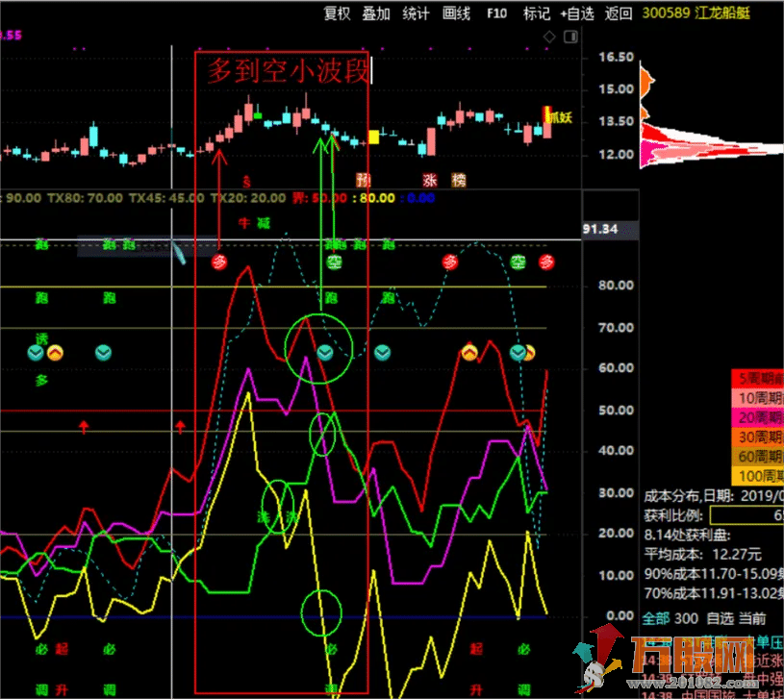The height and width of the screenshot is (699, 784).
Task: Open the 统计 statistics menu
Action: click(x=416, y=13)
